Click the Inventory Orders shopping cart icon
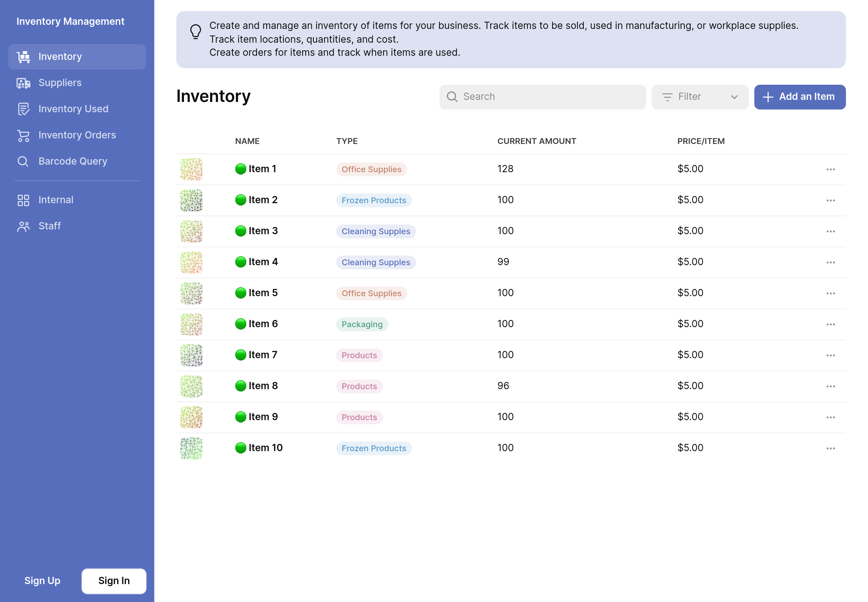Image resolution: width=868 pixels, height=602 pixels. (23, 135)
